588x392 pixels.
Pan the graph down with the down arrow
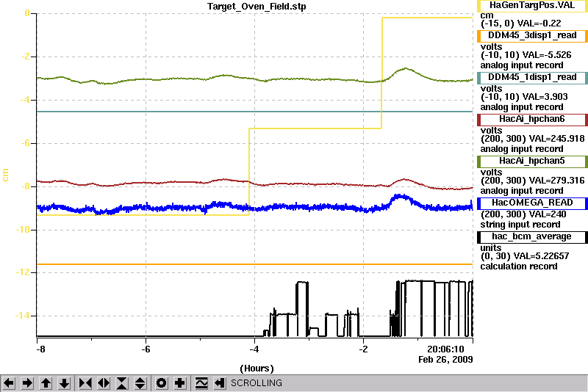tap(64, 383)
